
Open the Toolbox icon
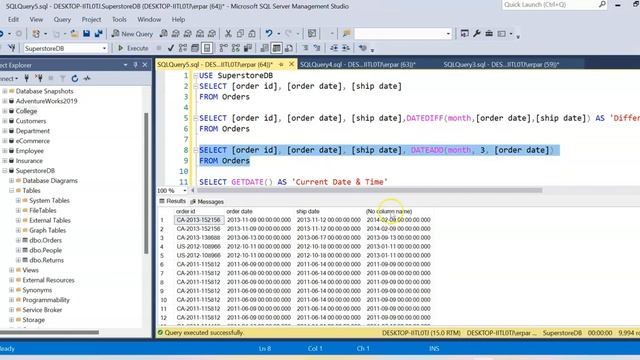point(489,34)
